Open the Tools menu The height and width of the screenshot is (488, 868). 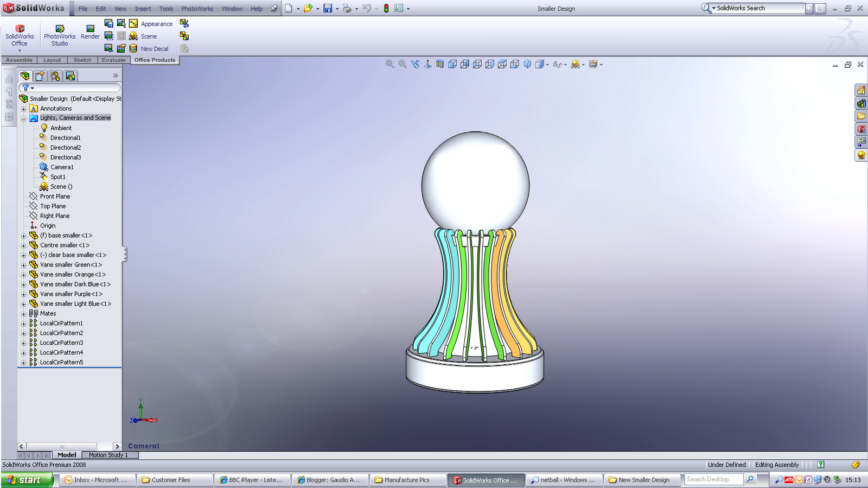tap(167, 9)
